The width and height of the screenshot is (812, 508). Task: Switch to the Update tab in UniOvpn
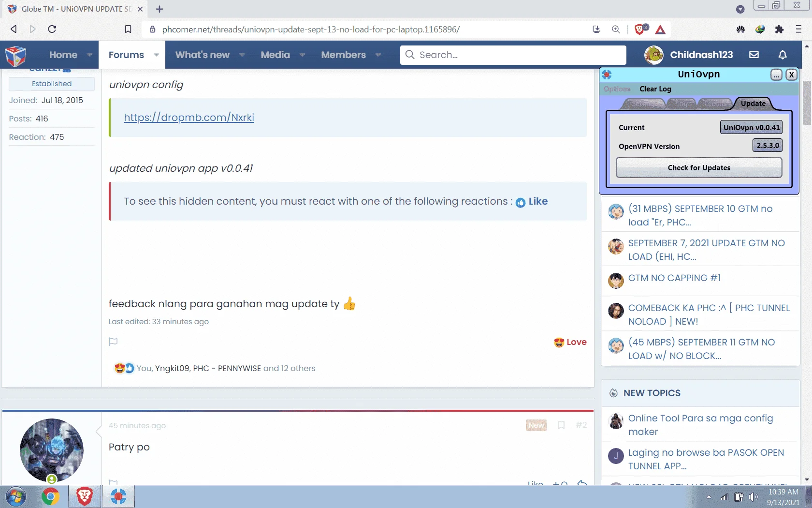click(x=753, y=104)
